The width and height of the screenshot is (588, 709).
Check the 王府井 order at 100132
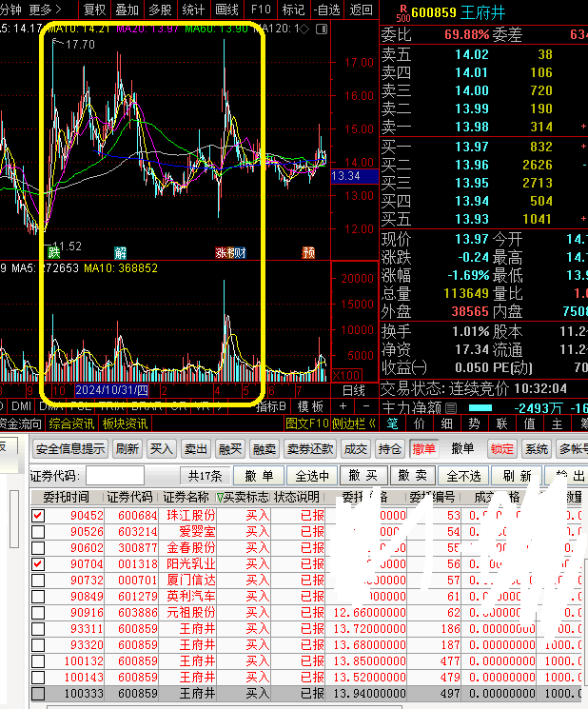click(38, 661)
